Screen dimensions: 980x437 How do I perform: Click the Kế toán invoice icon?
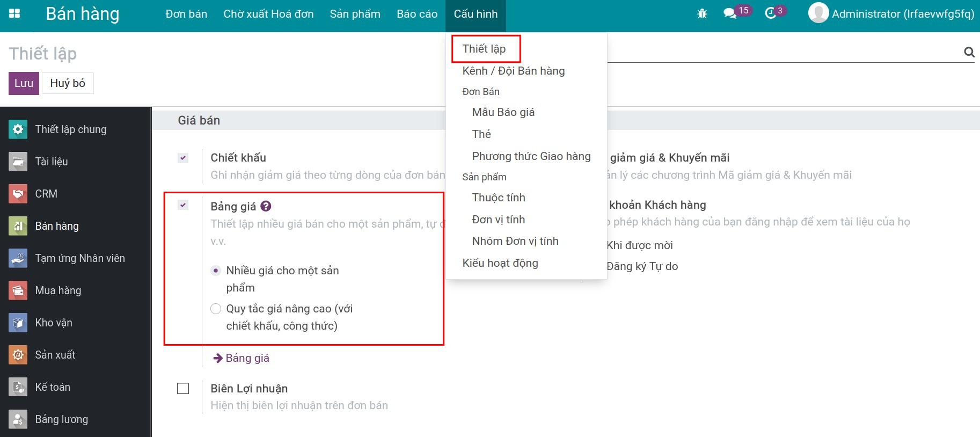(x=18, y=387)
